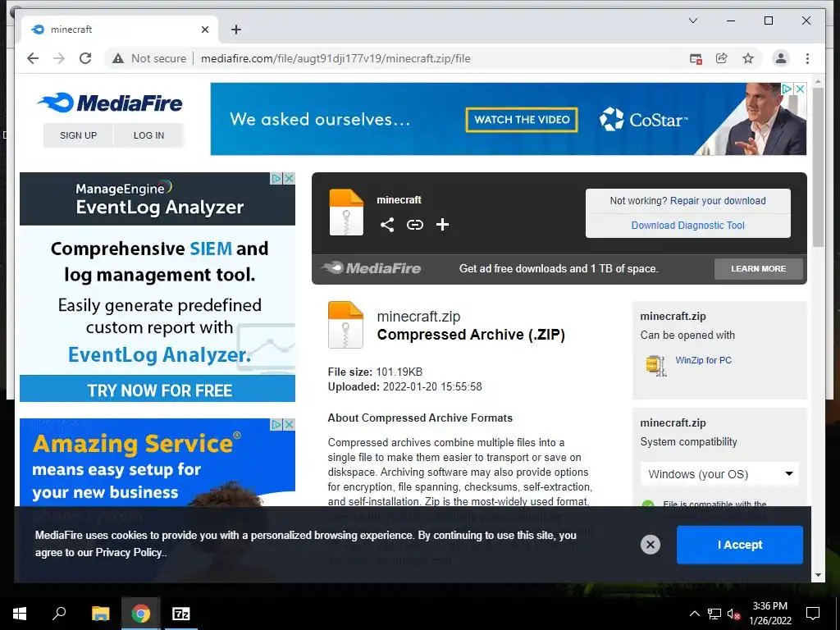840x630 pixels.
Task: Click the Chrome taskbar icon
Action: pos(140,614)
